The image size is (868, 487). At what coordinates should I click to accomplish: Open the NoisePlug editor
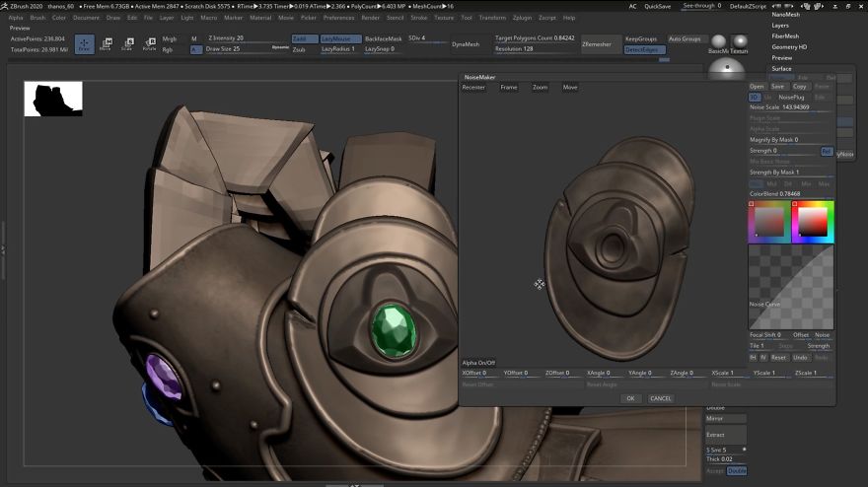[x=791, y=97]
